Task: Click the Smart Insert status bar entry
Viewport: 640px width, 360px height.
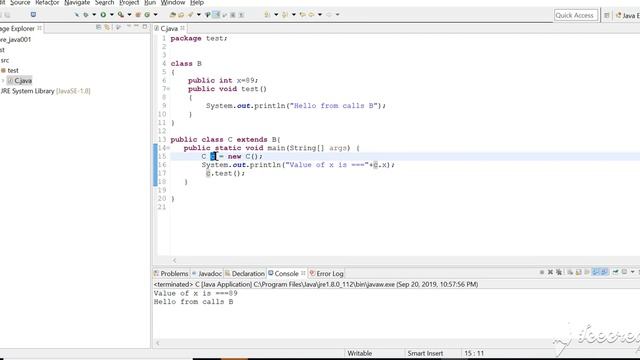Action: click(425, 353)
